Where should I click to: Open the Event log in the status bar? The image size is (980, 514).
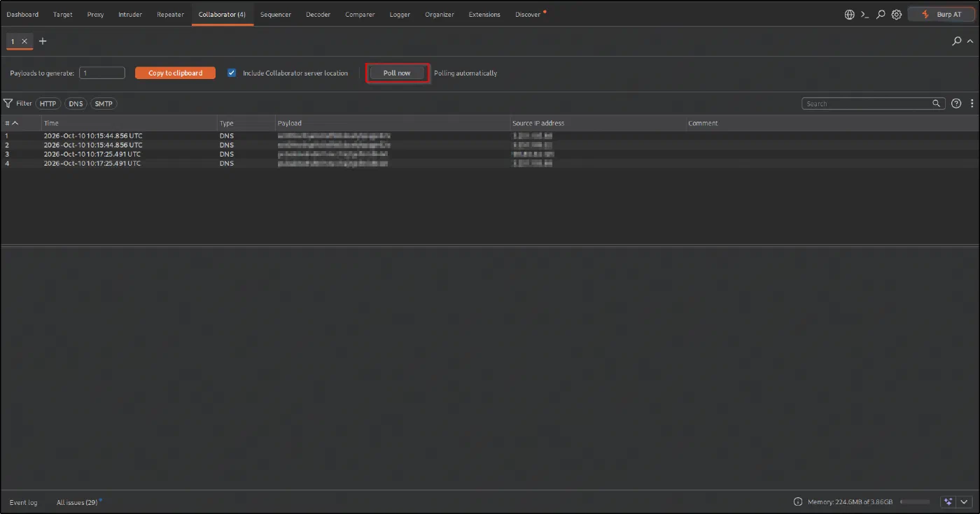click(x=23, y=502)
